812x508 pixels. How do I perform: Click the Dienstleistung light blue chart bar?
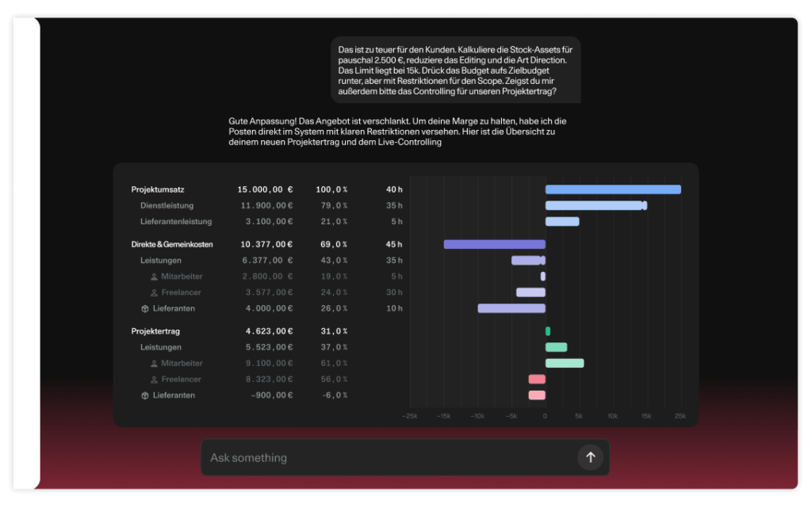point(596,205)
